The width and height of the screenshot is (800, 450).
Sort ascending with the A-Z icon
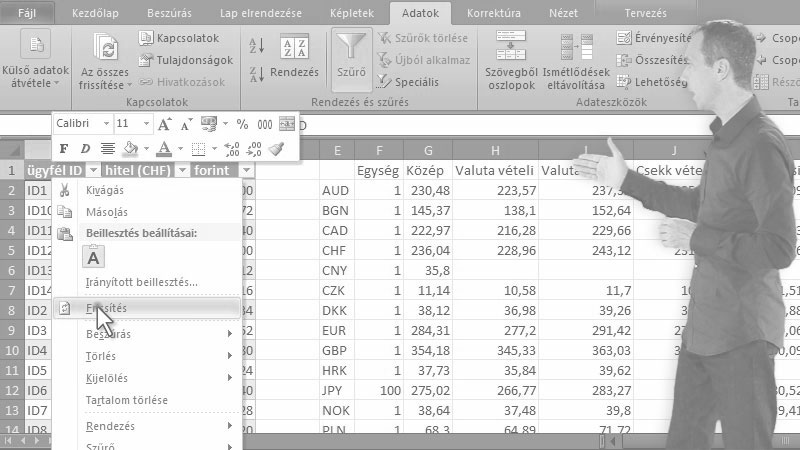coord(257,46)
